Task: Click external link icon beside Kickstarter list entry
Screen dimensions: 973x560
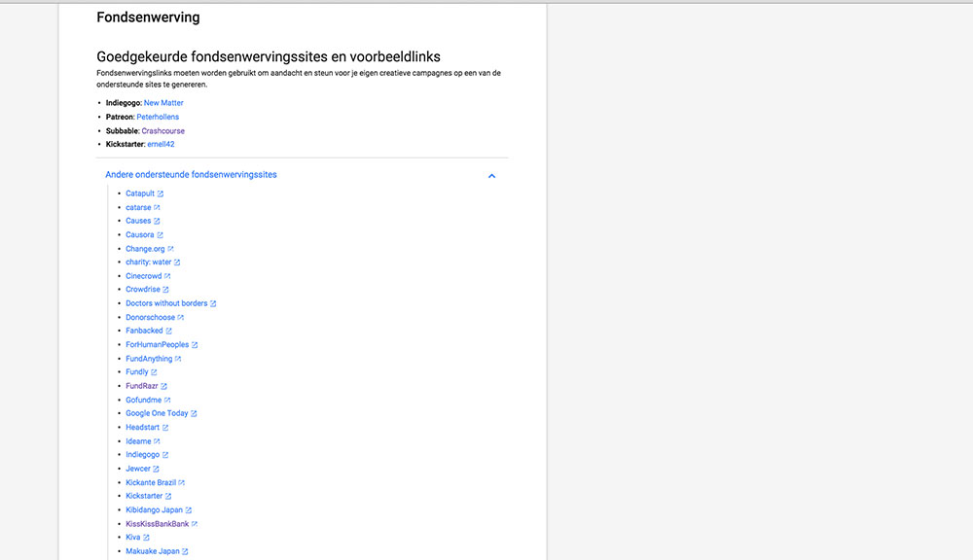Action: tap(168, 496)
